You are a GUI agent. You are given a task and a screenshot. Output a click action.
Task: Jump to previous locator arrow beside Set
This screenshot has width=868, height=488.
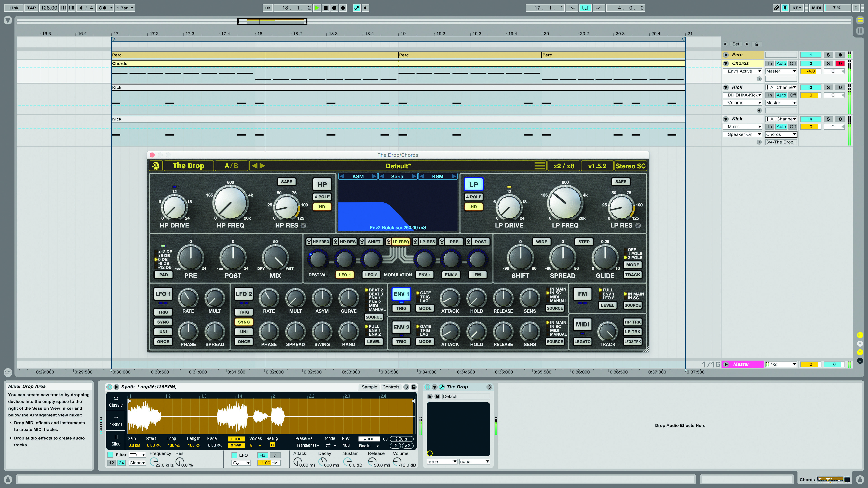tap(725, 44)
